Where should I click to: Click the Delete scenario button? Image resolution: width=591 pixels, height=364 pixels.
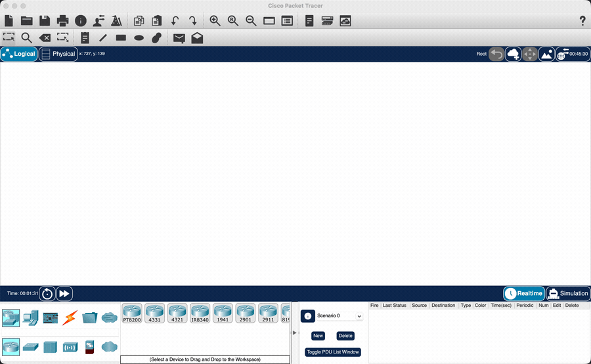(345, 336)
